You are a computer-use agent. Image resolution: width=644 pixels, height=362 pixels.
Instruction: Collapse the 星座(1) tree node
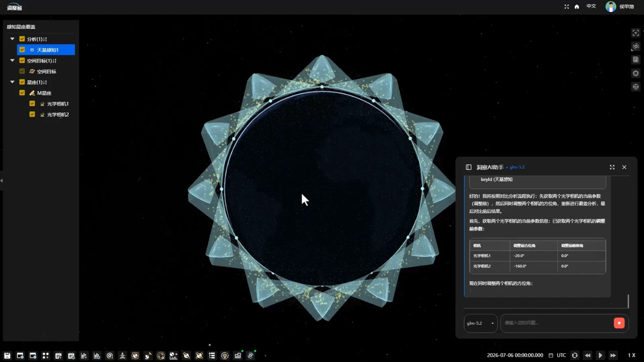click(12, 82)
